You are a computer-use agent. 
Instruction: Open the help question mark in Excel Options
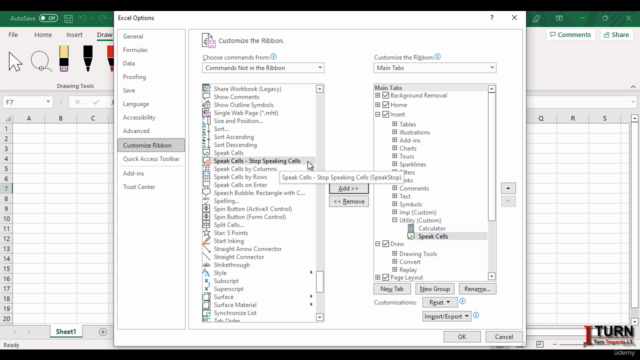(492, 18)
